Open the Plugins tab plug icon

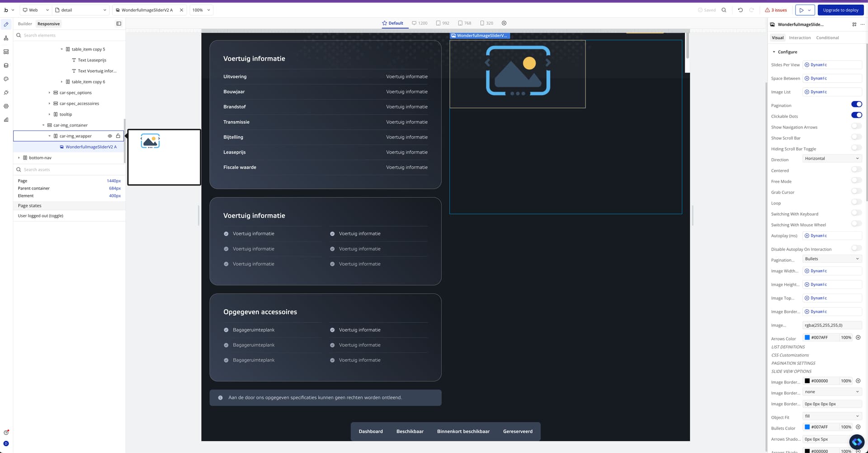tap(6, 93)
